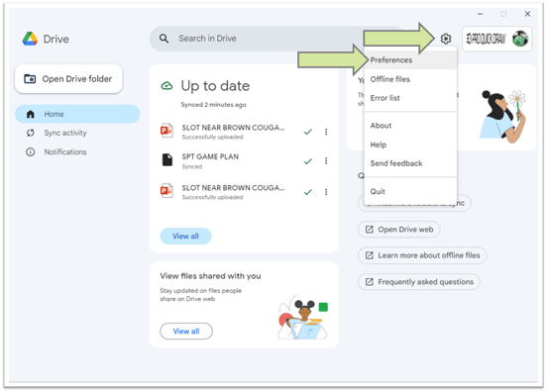Go to Home in the sidebar

tap(77, 114)
